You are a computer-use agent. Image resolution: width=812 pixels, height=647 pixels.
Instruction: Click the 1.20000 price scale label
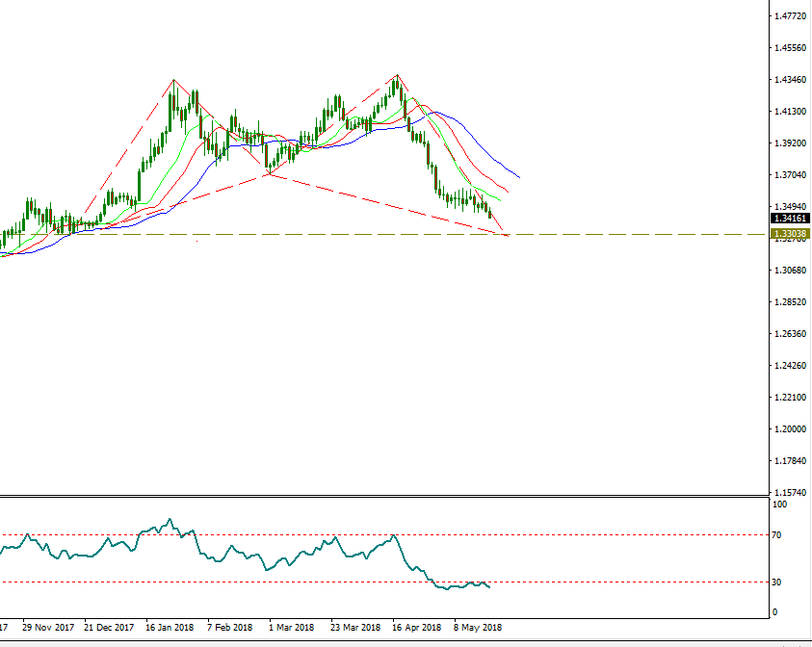790,429
